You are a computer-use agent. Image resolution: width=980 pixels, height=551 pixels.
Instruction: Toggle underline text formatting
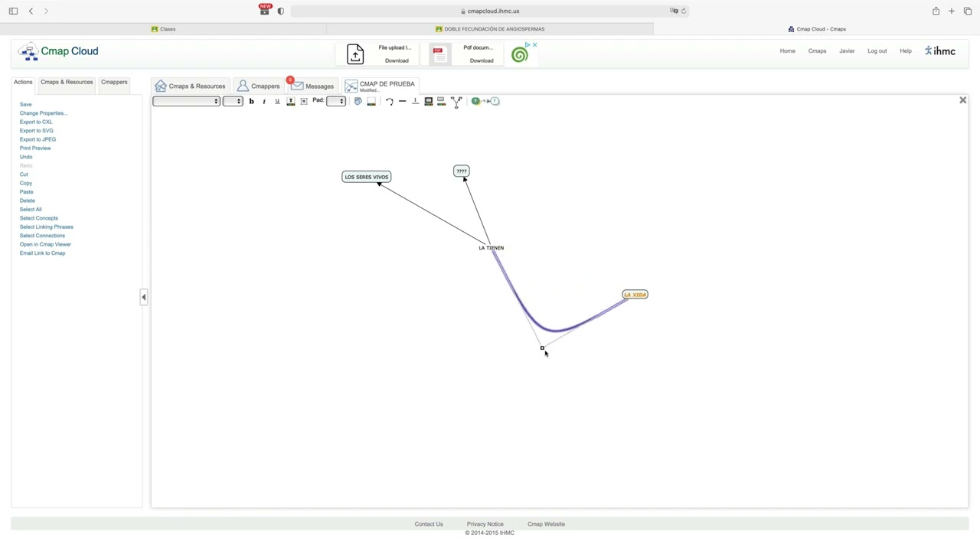tap(277, 101)
